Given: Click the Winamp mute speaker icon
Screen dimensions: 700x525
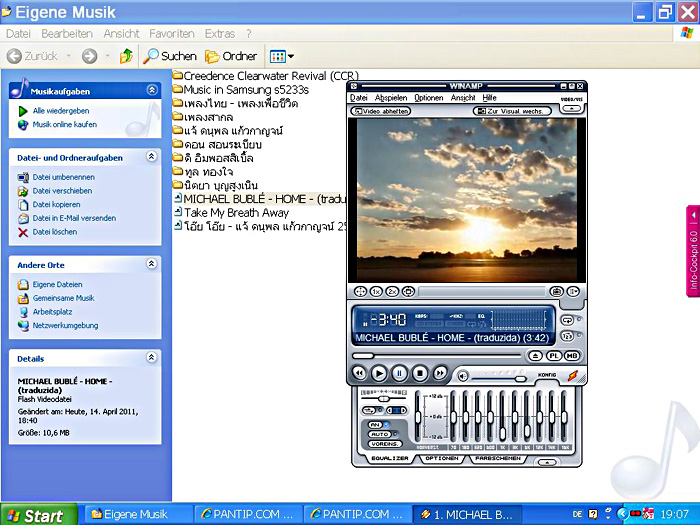Looking at the screenshot, I should pyautogui.click(x=462, y=377).
